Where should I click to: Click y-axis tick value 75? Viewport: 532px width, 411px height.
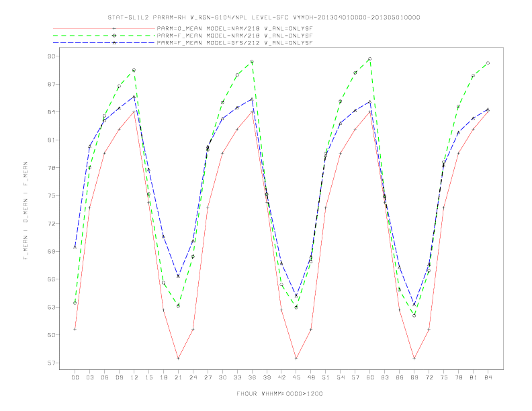[x=51, y=195]
